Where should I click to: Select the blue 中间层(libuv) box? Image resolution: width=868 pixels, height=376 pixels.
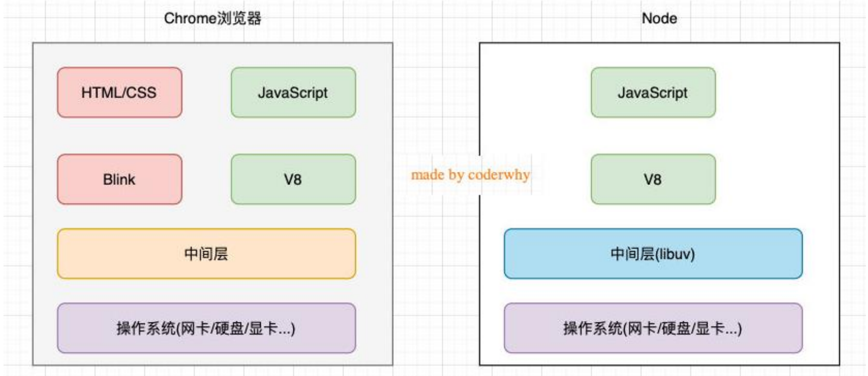coord(653,254)
